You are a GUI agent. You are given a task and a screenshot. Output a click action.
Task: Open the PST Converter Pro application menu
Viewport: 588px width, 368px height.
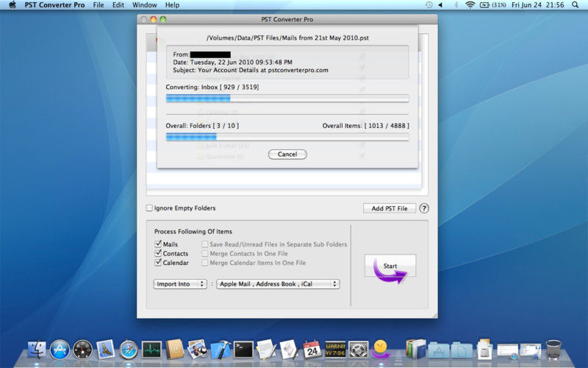[x=54, y=5]
